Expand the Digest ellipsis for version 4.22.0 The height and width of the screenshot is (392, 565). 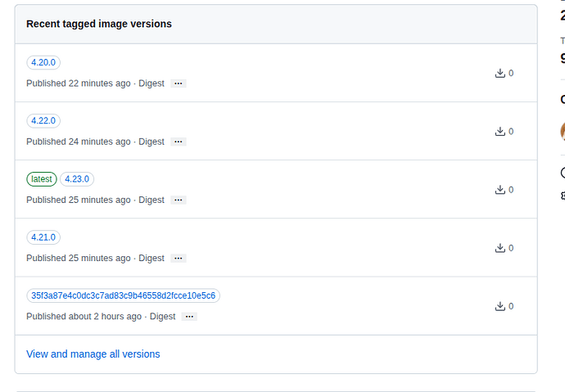tap(179, 142)
